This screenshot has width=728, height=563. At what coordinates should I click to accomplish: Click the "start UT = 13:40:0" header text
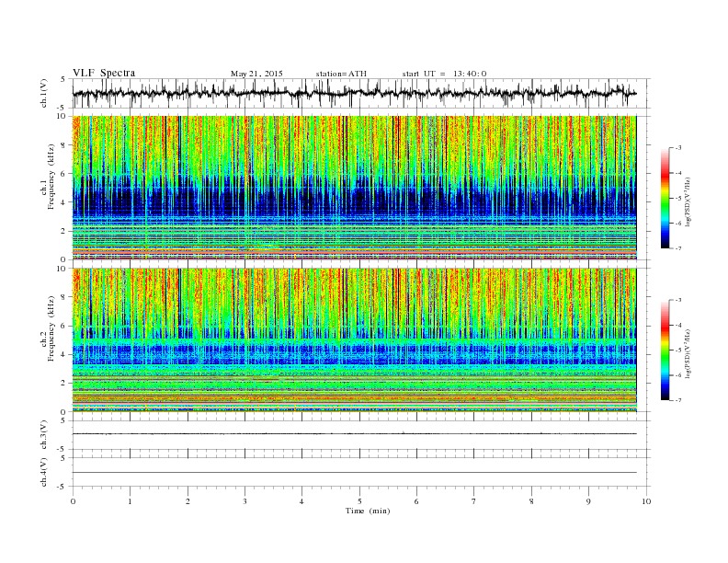(x=444, y=74)
